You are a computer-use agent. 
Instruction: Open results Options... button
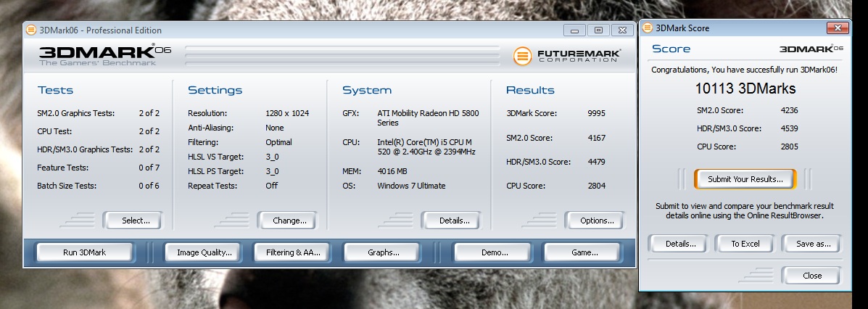point(594,221)
